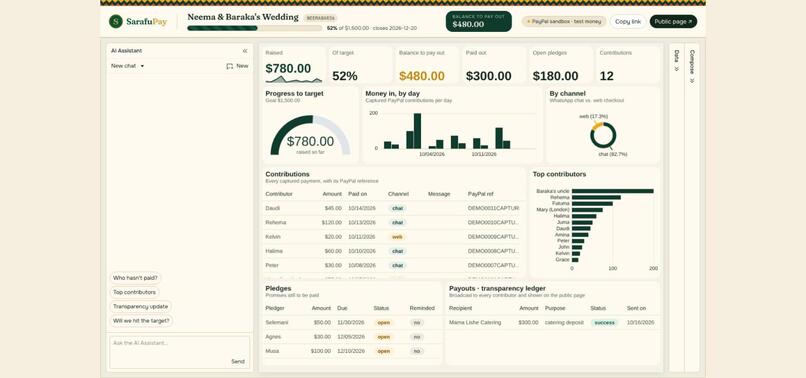Click the NEEMABAR24 campaign code badge

click(x=320, y=18)
